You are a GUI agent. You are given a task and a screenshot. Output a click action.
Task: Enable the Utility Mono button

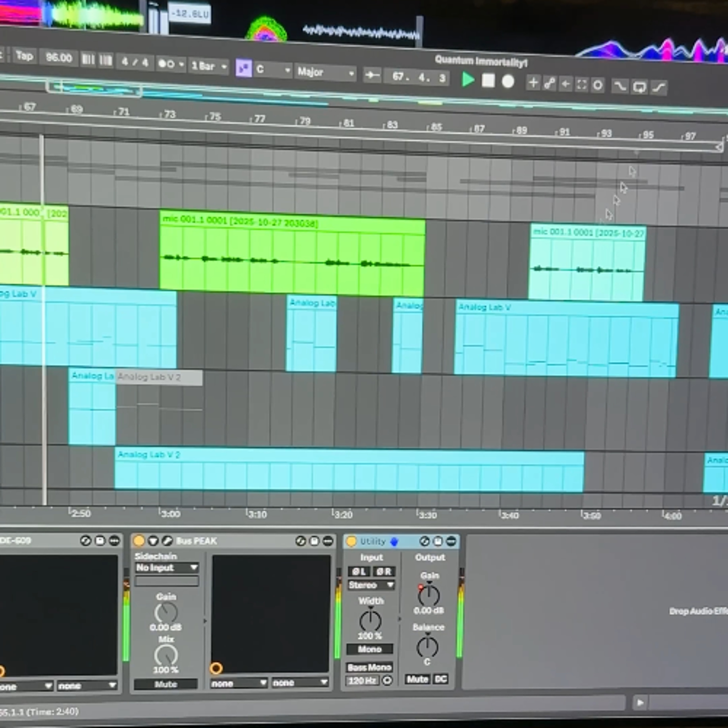[x=370, y=649]
